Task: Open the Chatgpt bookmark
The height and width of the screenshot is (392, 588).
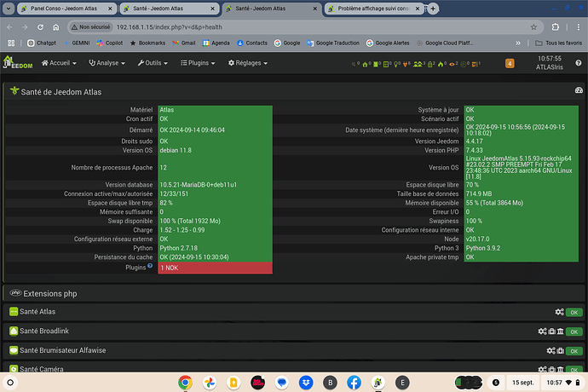Action: (x=42, y=43)
